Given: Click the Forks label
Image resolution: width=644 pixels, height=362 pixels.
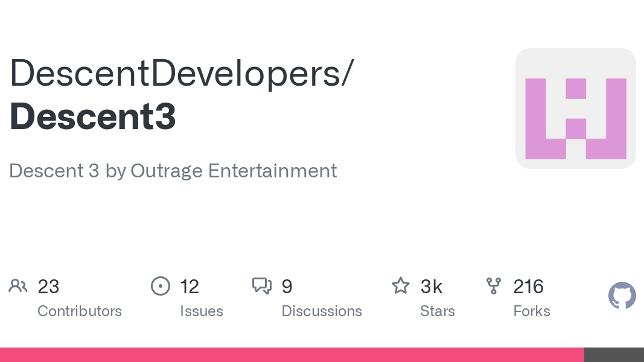Looking at the screenshot, I should point(532,311).
